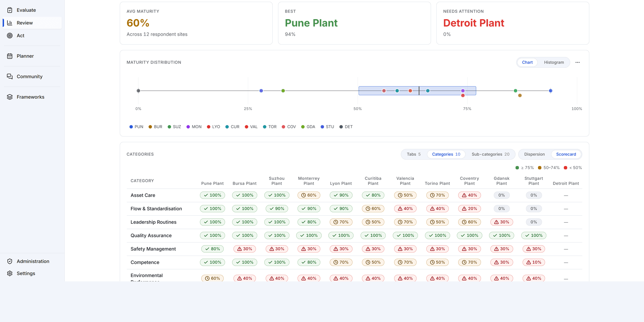
Task: Click Asset Care category row label
Action: 143,195
